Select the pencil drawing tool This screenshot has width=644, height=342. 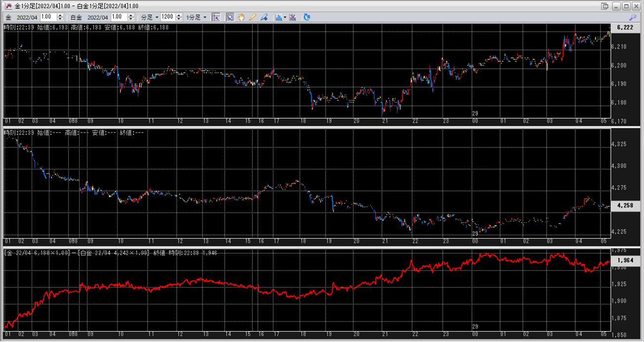click(x=253, y=17)
